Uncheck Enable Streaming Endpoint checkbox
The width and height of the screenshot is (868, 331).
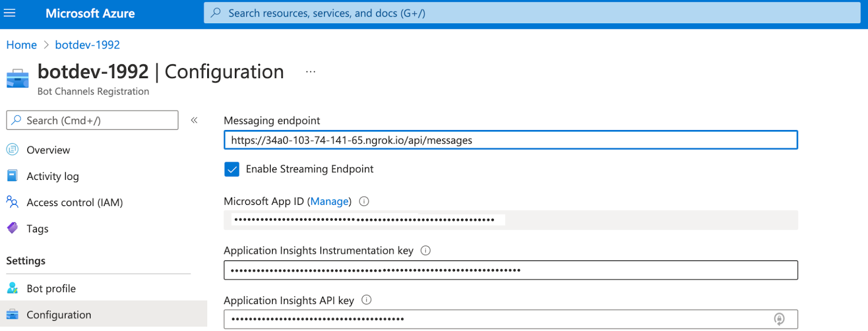coord(232,170)
